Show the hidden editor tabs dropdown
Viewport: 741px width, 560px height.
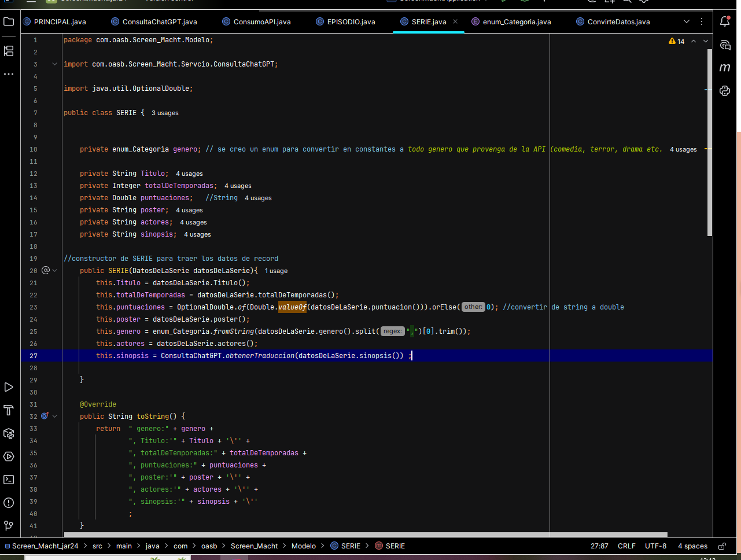click(x=687, y=21)
